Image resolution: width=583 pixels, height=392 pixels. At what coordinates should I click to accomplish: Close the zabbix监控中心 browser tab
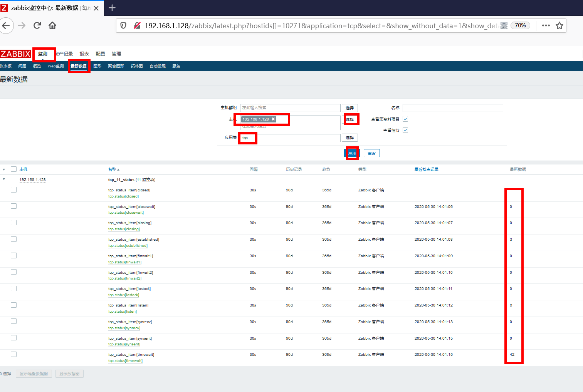pos(96,8)
